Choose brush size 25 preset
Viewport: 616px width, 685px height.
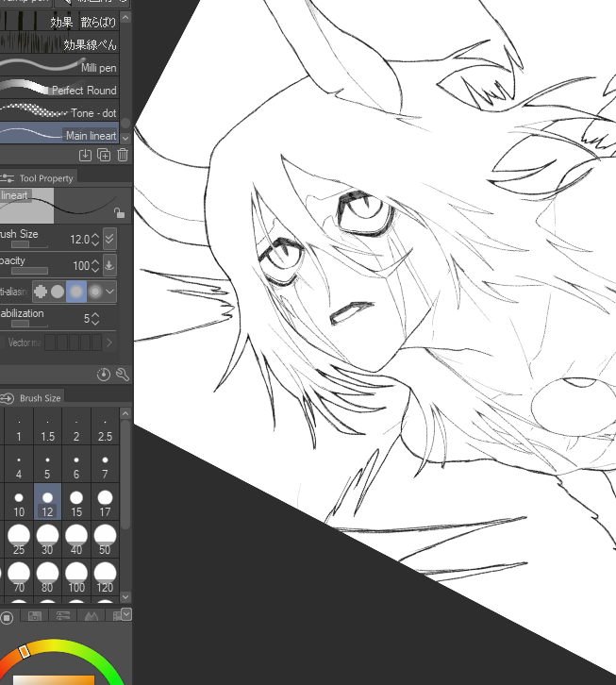point(19,541)
